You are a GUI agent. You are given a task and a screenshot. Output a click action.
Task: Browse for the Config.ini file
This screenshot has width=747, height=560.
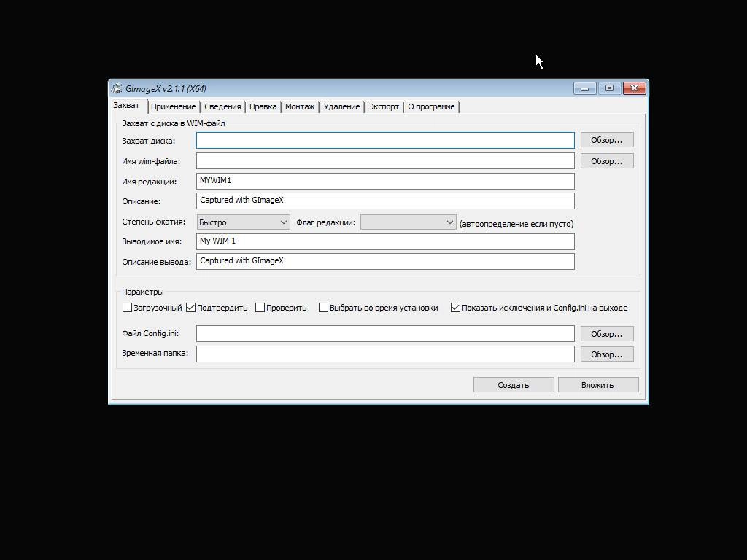tap(607, 334)
